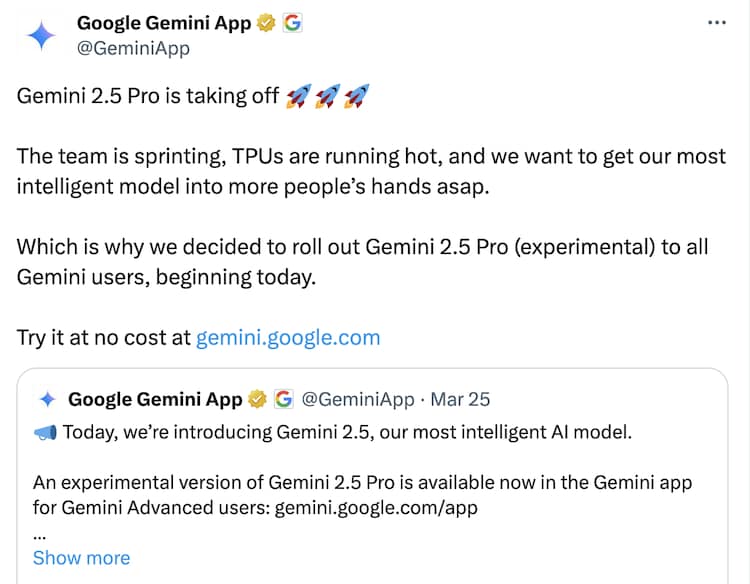The width and height of the screenshot is (750, 584).
Task: Click the small sparkle avatar in the quoted post
Action: (46, 399)
